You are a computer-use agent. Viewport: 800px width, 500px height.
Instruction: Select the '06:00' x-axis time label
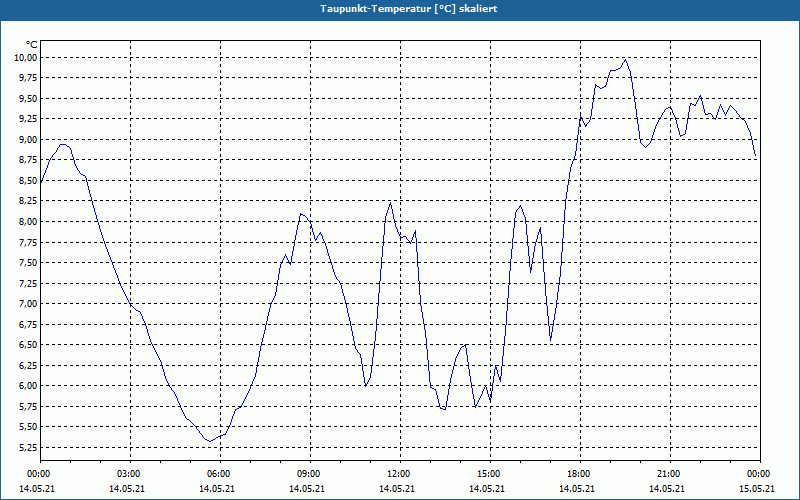click(220, 474)
